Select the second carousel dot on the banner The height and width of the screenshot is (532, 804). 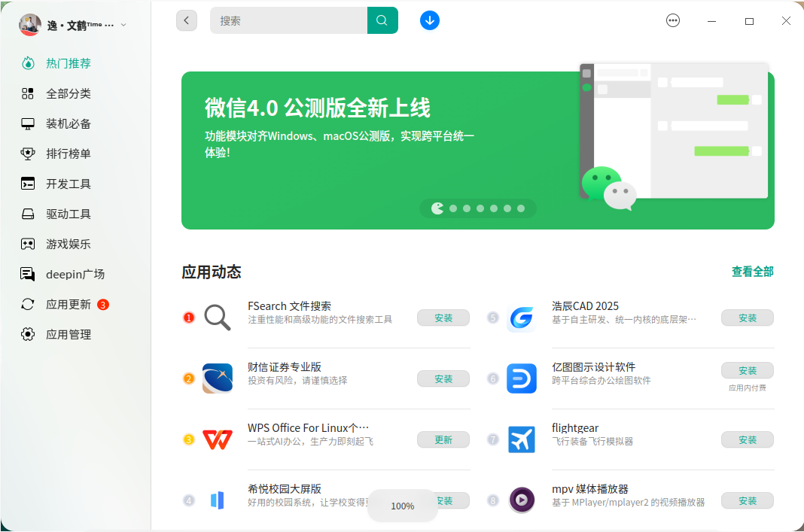[453, 208]
